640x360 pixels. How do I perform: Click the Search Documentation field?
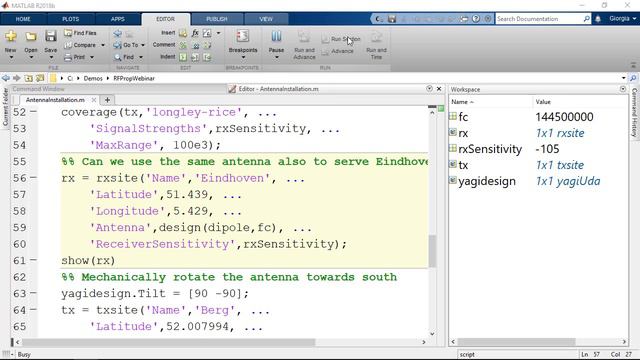543,19
